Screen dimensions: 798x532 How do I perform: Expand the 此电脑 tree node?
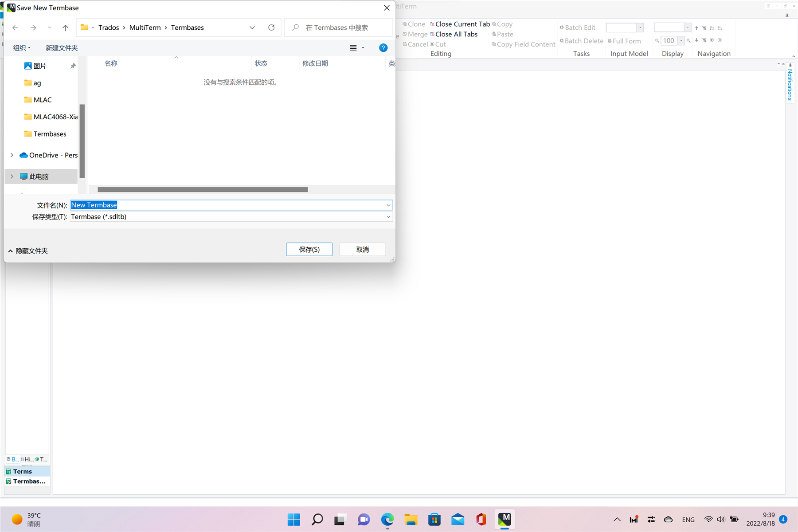[x=12, y=176]
